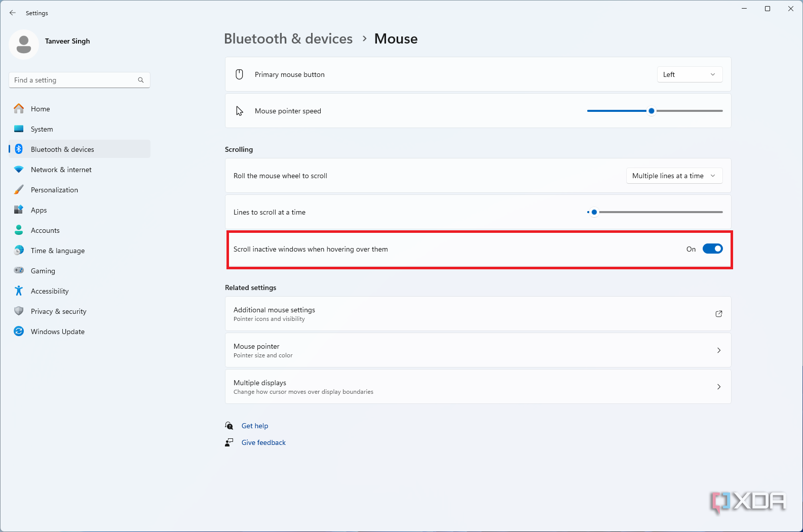Select Network & internet page
The height and width of the screenshot is (532, 803).
click(80, 169)
